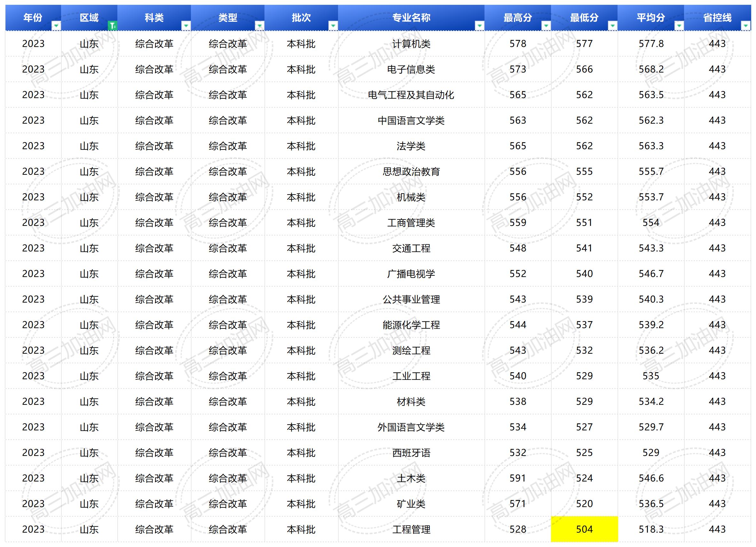Click the 553.7 average score cell
756x547 pixels.
[651, 197]
